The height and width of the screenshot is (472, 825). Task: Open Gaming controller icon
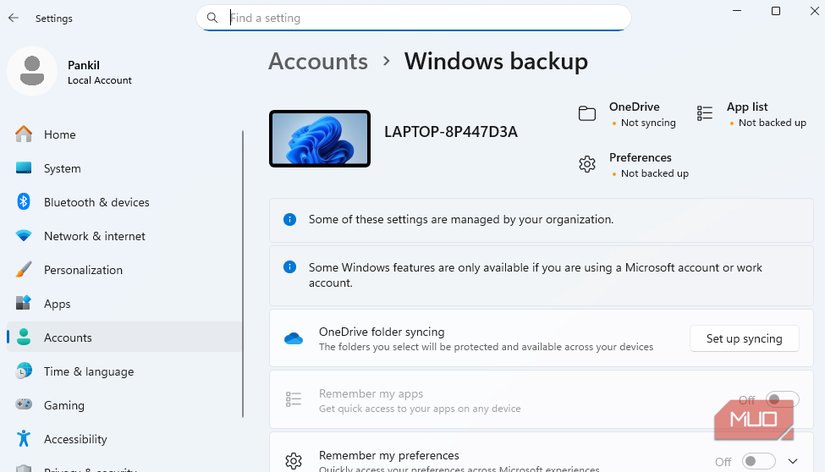point(24,405)
